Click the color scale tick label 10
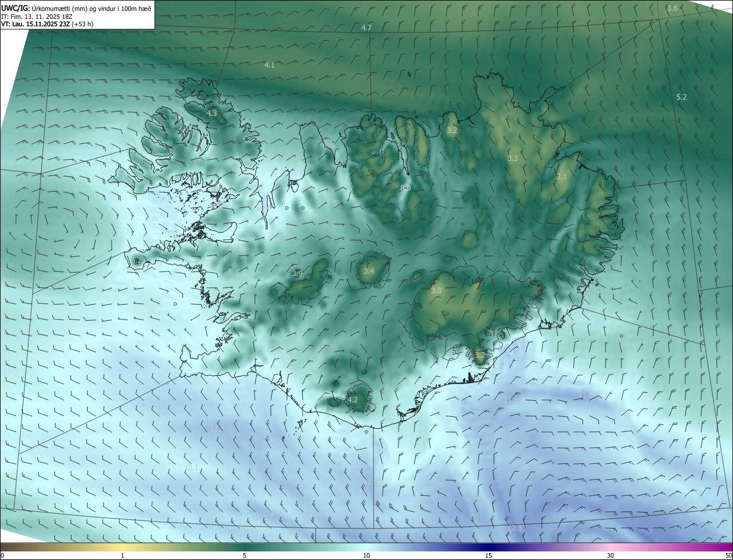The image size is (733, 560). [366, 555]
